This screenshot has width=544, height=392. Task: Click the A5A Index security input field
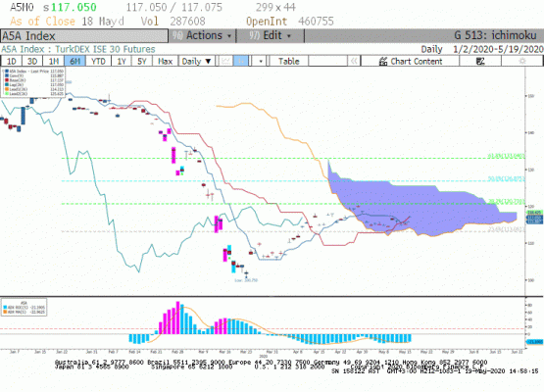coord(84,36)
